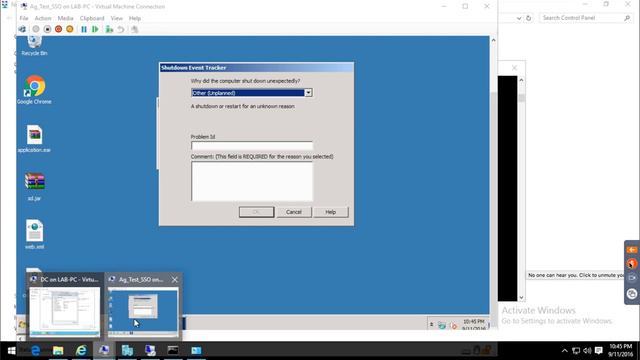Open the host network tray icon
640x360 pixels.
tap(576, 351)
